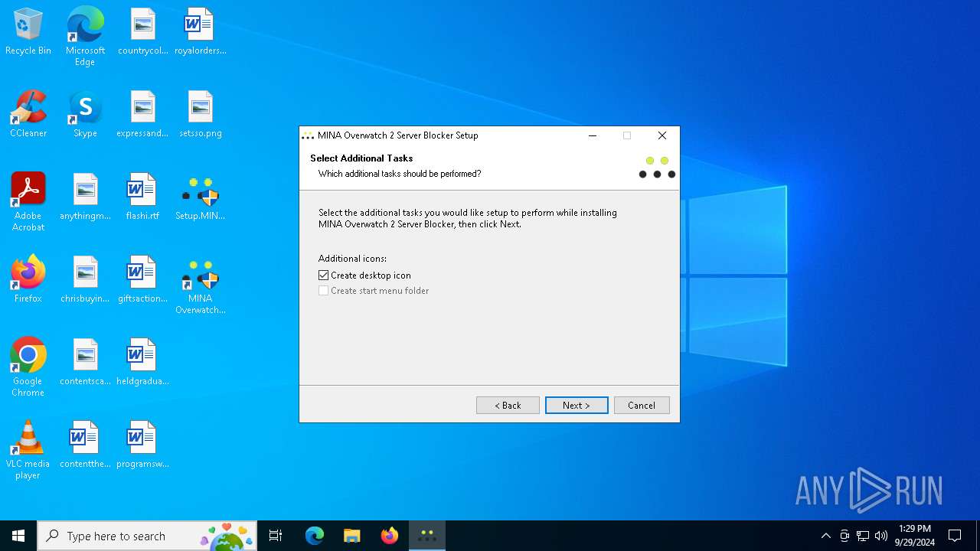Open the volume control tray icon
Viewport: 980px width, 551px height.
[x=881, y=536]
